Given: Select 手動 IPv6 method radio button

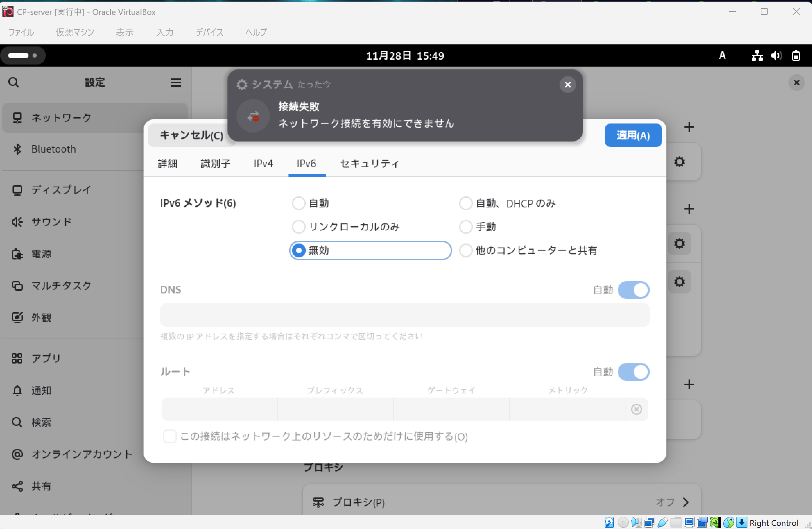Looking at the screenshot, I should point(466,227).
